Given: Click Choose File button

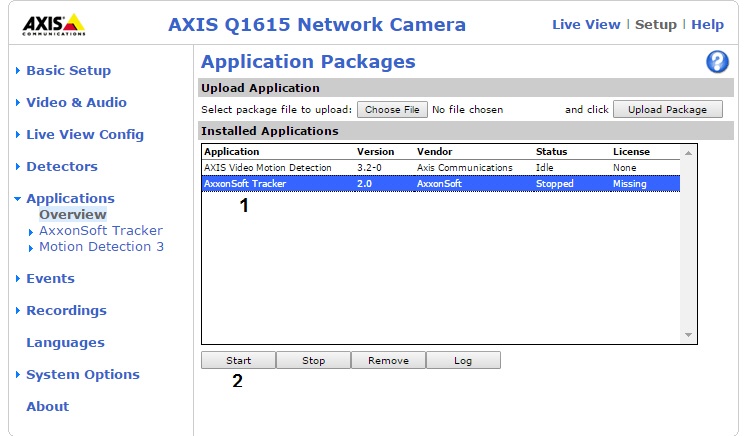Looking at the screenshot, I should point(392,110).
